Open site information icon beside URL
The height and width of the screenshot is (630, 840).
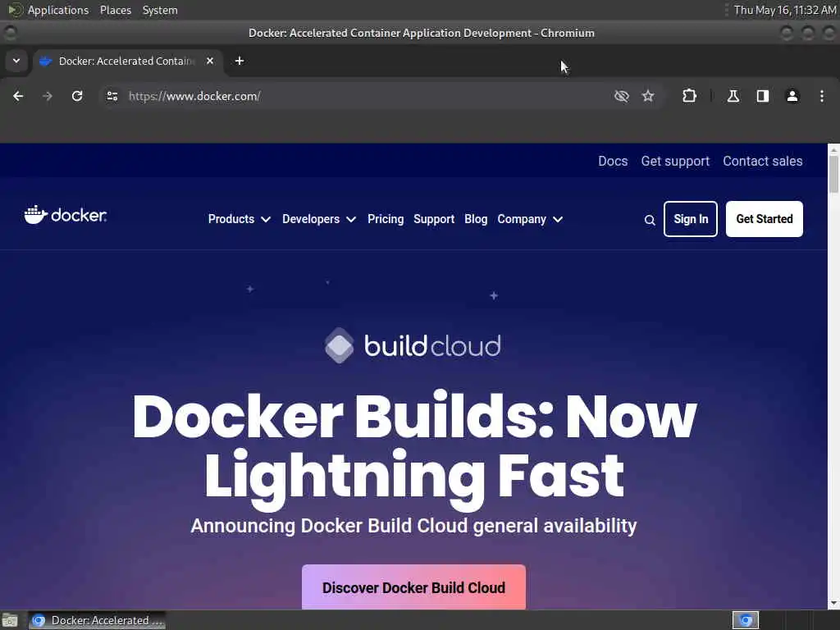(x=112, y=96)
